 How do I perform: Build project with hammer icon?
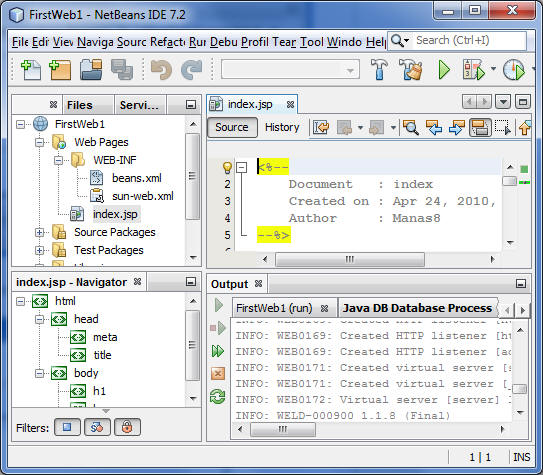pyautogui.click(x=379, y=70)
